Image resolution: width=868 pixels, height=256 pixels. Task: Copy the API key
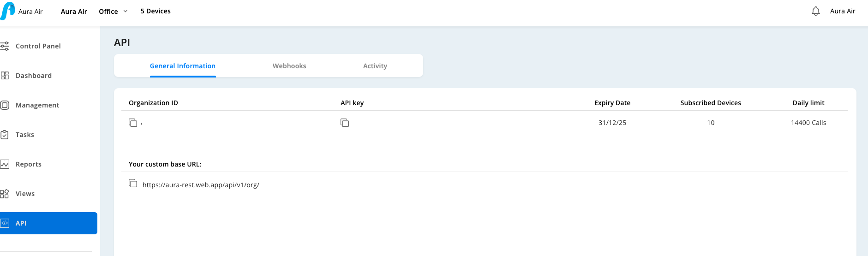click(345, 123)
